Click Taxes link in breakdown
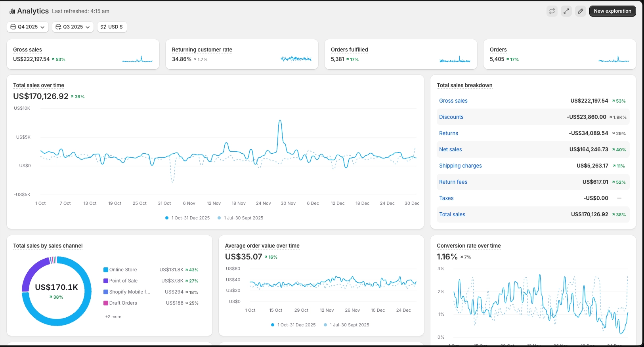 click(446, 198)
